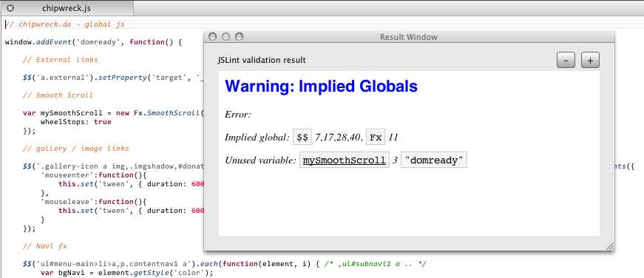Click the Result Window title bar text

pyautogui.click(x=409, y=37)
